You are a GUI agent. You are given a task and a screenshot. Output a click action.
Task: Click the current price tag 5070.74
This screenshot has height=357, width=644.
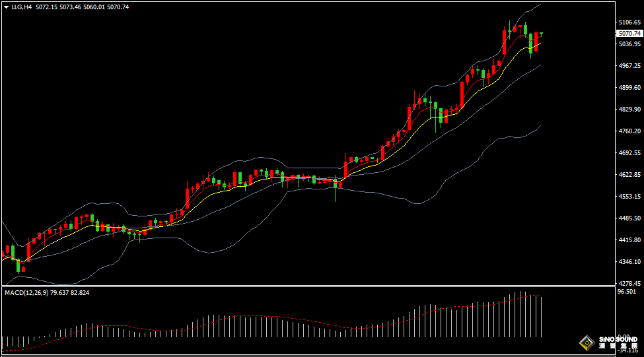tap(629, 33)
